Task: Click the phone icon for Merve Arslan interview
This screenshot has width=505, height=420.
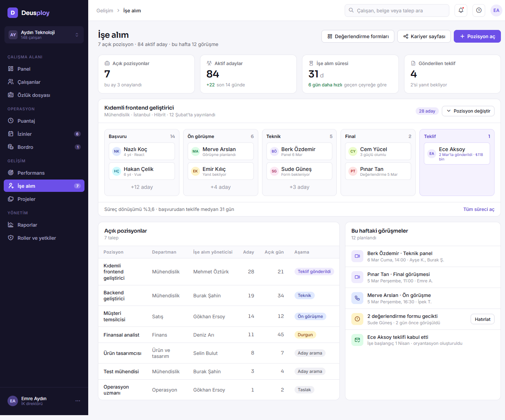Action: (357, 298)
